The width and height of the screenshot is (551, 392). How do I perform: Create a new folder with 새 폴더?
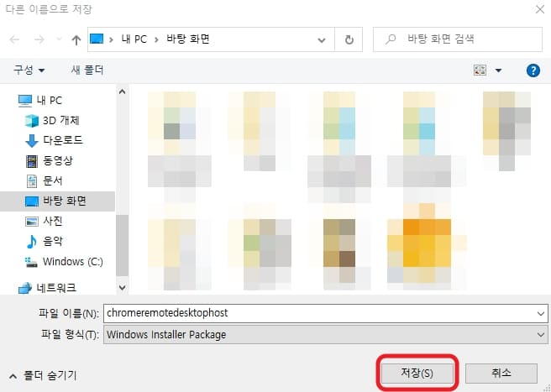87,70
